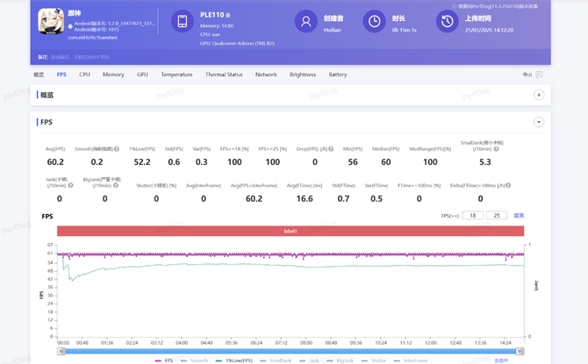Click the duration clock icon
The image size is (588, 364).
[x=374, y=22]
